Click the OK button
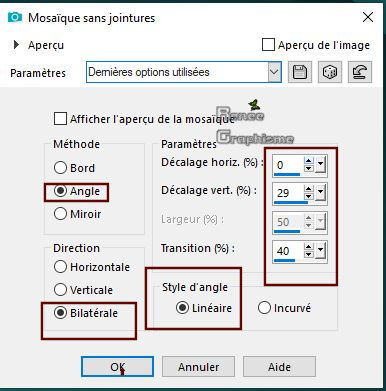Image resolution: width=386 pixels, height=391 pixels. [x=117, y=367]
